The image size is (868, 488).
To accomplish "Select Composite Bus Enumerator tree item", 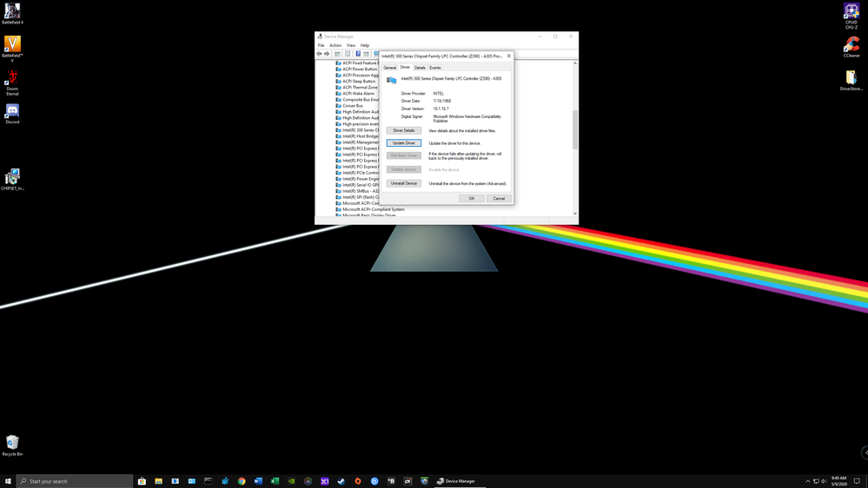I will click(358, 100).
